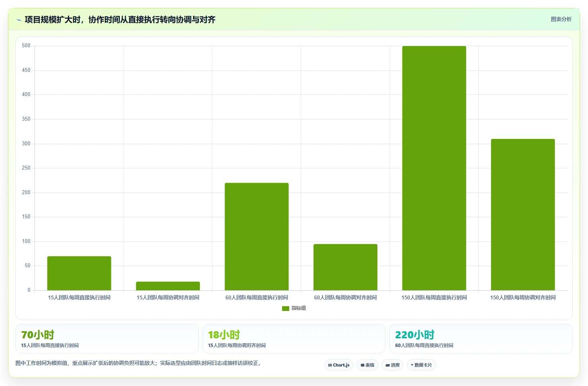
Task: Click the 18小时 card caption text
Action: 237,345
